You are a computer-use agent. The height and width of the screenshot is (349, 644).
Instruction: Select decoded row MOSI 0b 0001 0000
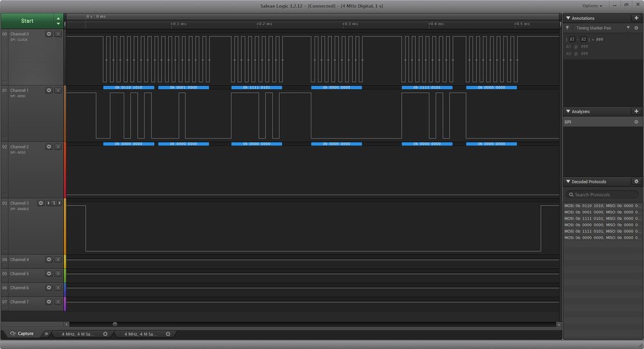603,212
